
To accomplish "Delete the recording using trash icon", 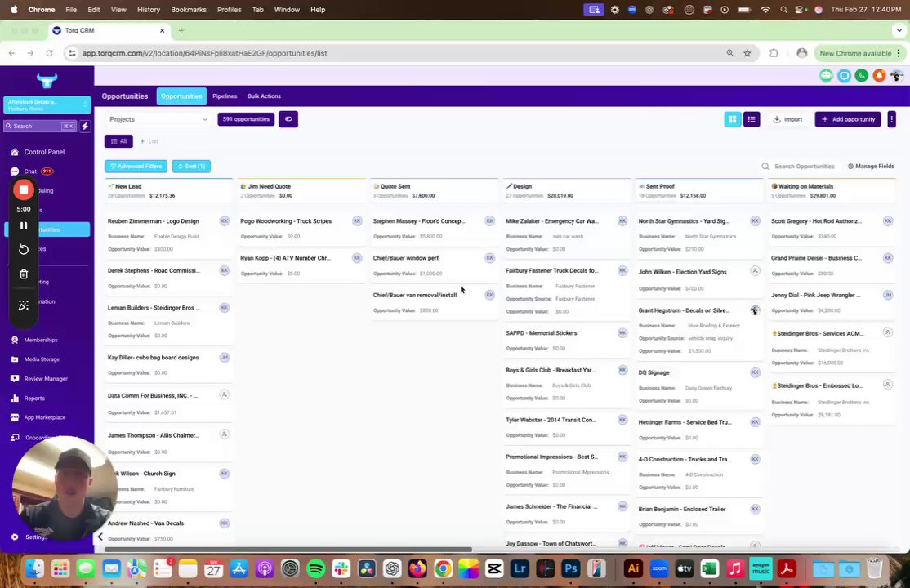I will (x=24, y=274).
